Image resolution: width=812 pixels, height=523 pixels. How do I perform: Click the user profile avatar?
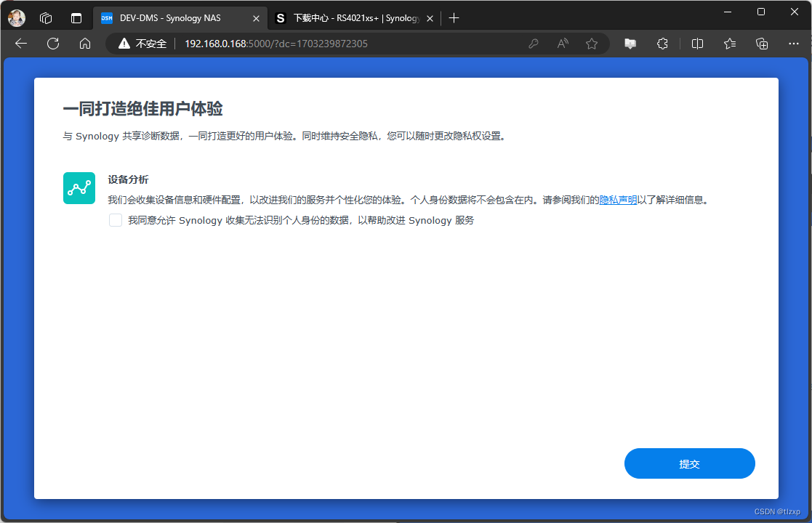[x=17, y=18]
